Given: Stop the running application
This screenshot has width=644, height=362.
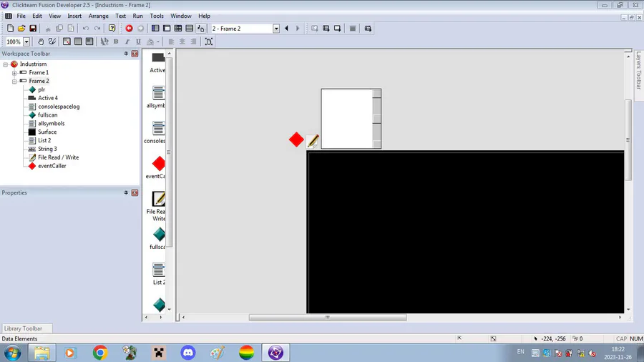Looking at the screenshot, I should pos(352,29).
